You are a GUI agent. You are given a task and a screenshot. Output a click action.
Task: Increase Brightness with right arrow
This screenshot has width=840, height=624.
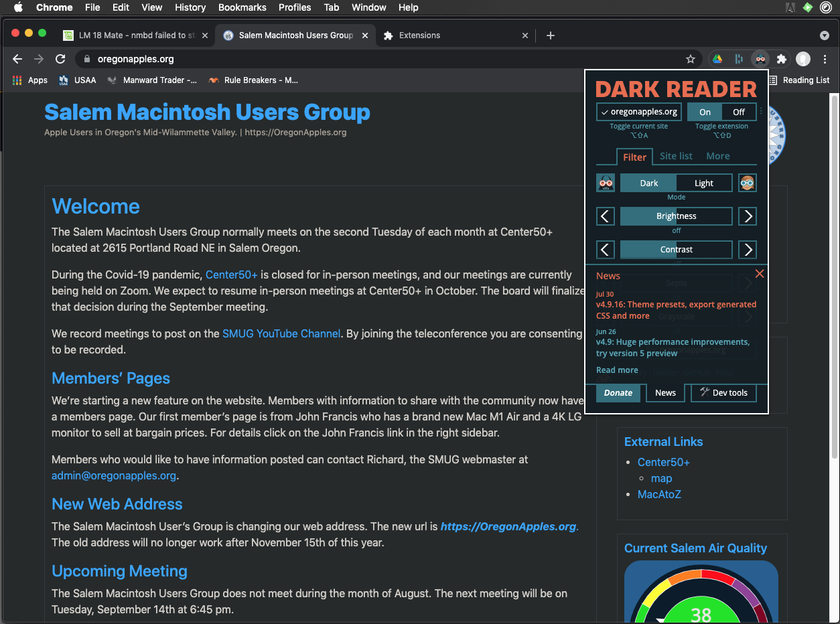(748, 216)
